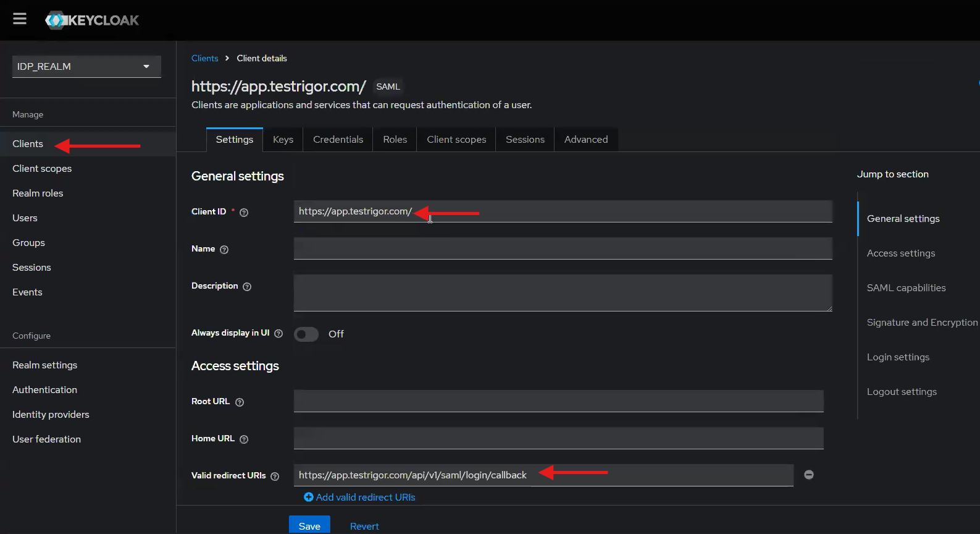
Task: Click plus icon beside Add valid redirect URIs
Action: [x=309, y=497]
